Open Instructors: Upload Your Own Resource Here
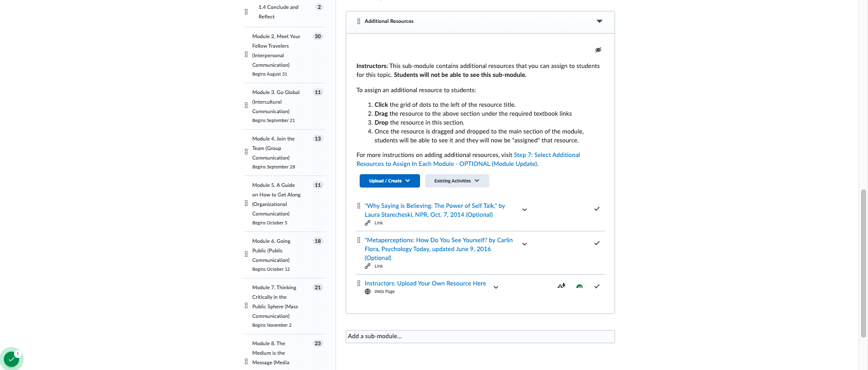This screenshot has height=370, width=868. 425,284
